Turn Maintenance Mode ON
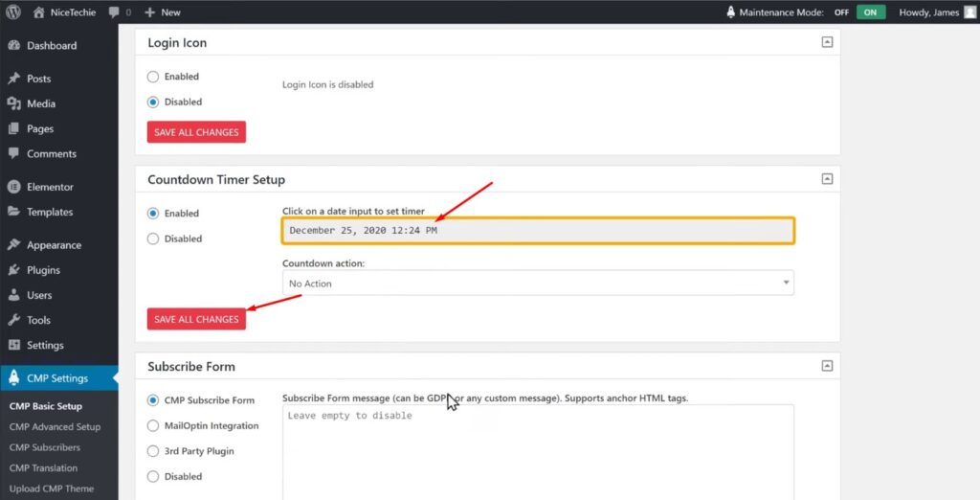 [870, 12]
